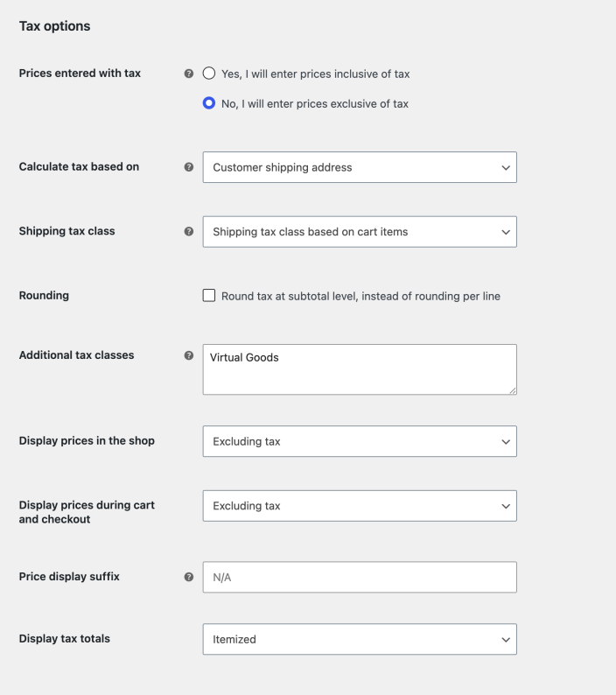Click the chevron arrow on Customer shipping address

506,167
